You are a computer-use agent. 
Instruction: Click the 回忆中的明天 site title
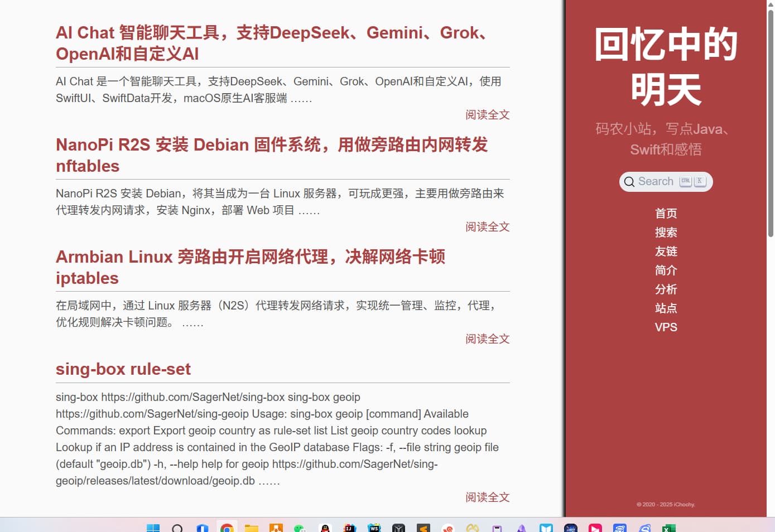click(666, 67)
